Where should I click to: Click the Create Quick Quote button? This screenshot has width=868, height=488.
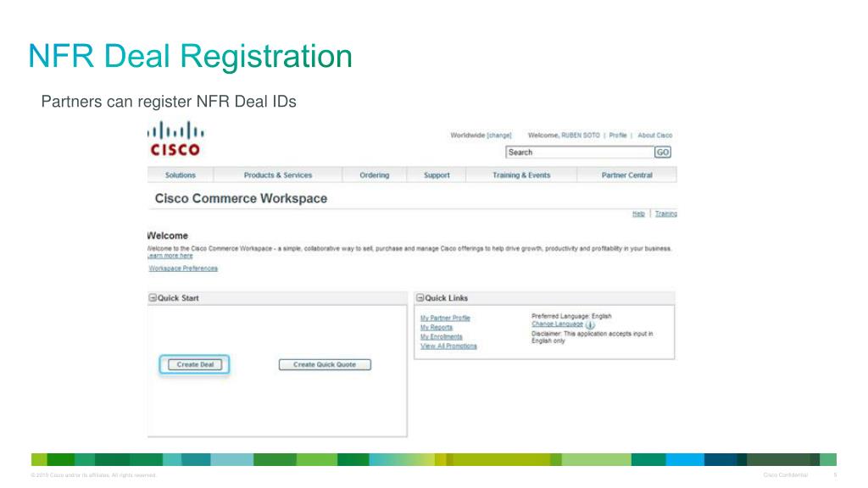click(x=325, y=364)
